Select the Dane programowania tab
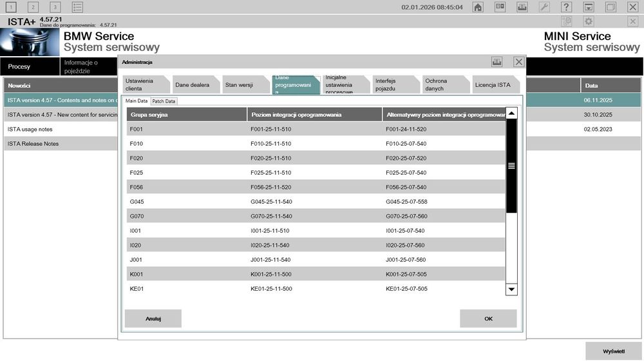 point(296,84)
